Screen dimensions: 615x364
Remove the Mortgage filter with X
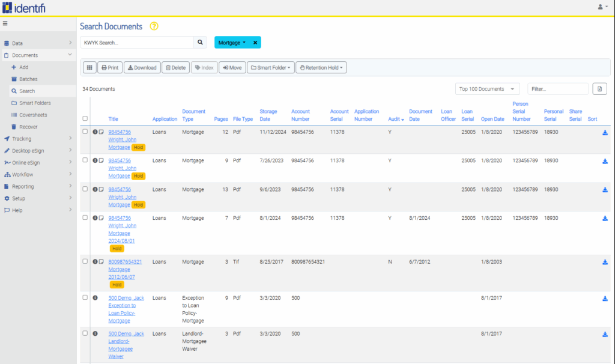pos(255,43)
